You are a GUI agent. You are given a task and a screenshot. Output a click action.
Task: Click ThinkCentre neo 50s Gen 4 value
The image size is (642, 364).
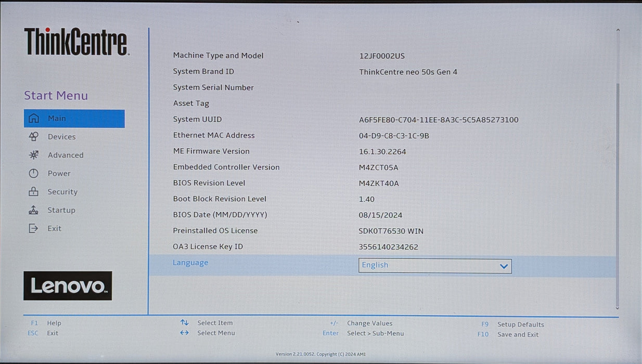(x=408, y=72)
